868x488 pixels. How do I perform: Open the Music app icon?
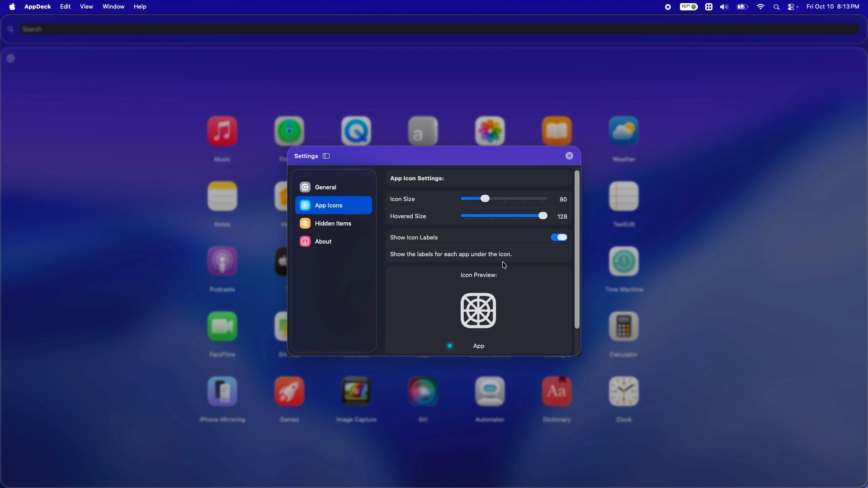(x=222, y=131)
